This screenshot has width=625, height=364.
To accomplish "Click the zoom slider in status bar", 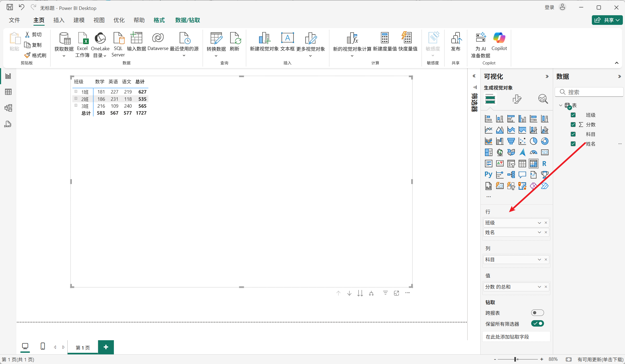I will click(x=515, y=359).
